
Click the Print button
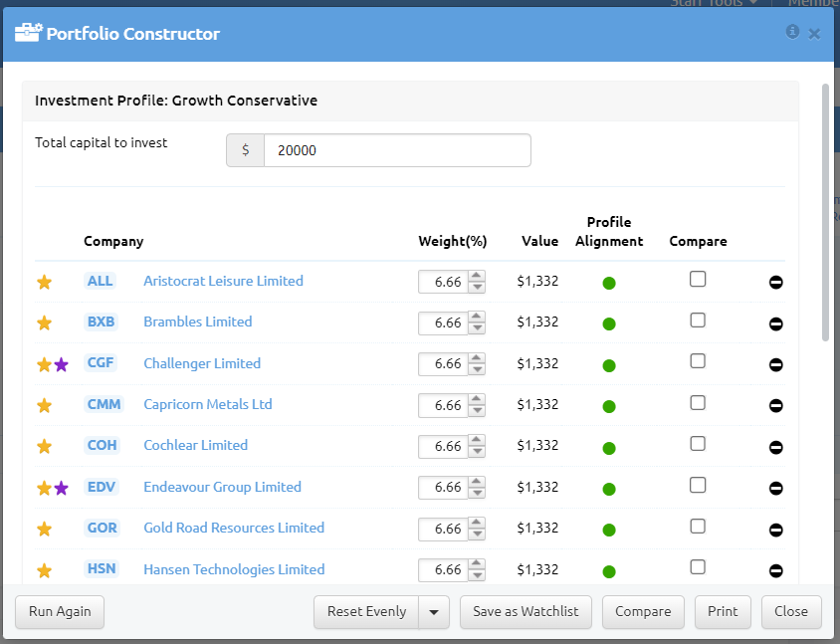point(723,612)
